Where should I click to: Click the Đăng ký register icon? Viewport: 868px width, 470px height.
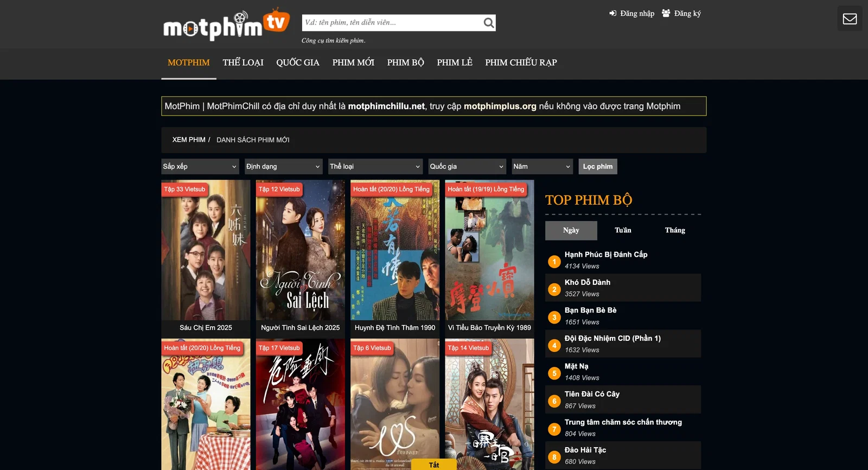pyautogui.click(x=666, y=14)
